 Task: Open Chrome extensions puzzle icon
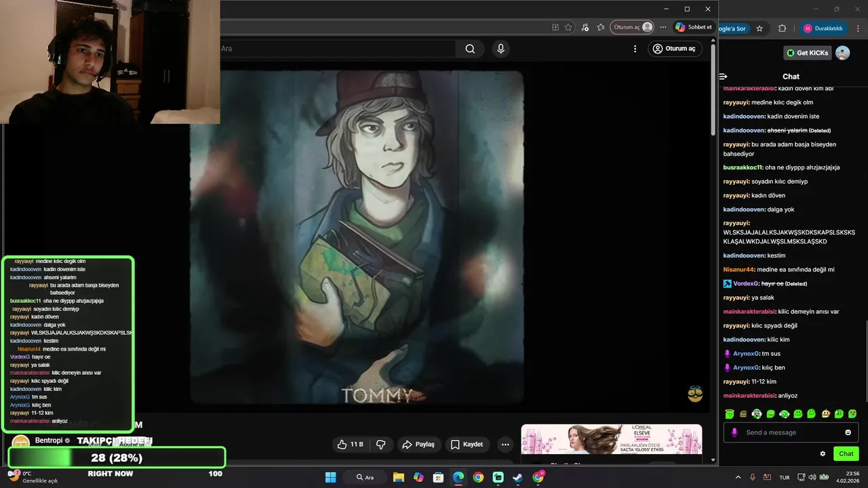tap(782, 28)
